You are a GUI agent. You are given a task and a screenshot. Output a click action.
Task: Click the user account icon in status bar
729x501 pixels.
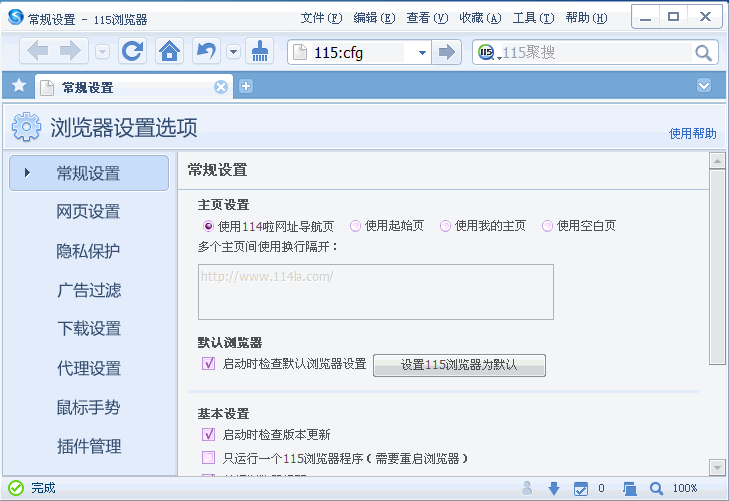coord(527,488)
